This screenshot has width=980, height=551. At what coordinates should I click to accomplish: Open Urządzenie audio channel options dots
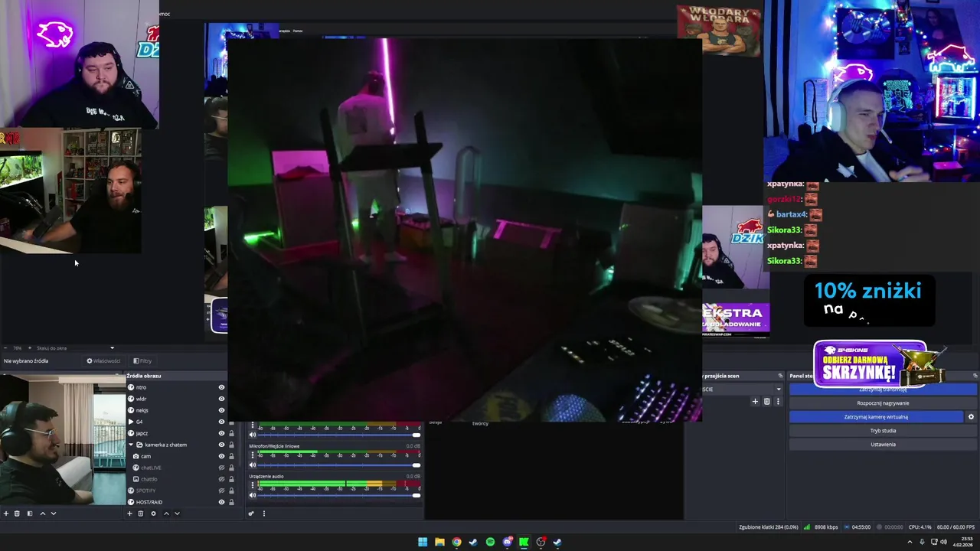(x=253, y=485)
